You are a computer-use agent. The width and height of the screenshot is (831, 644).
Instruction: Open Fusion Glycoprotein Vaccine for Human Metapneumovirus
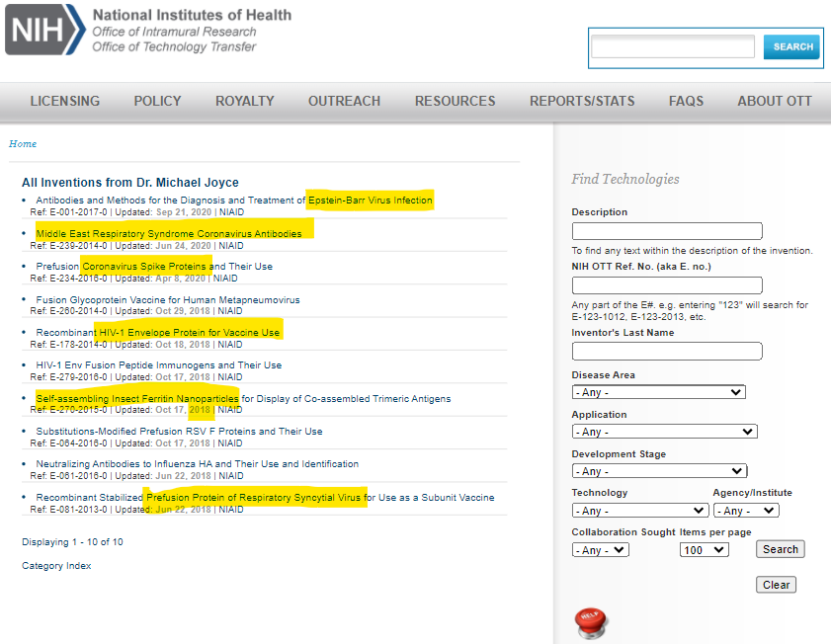pos(168,299)
